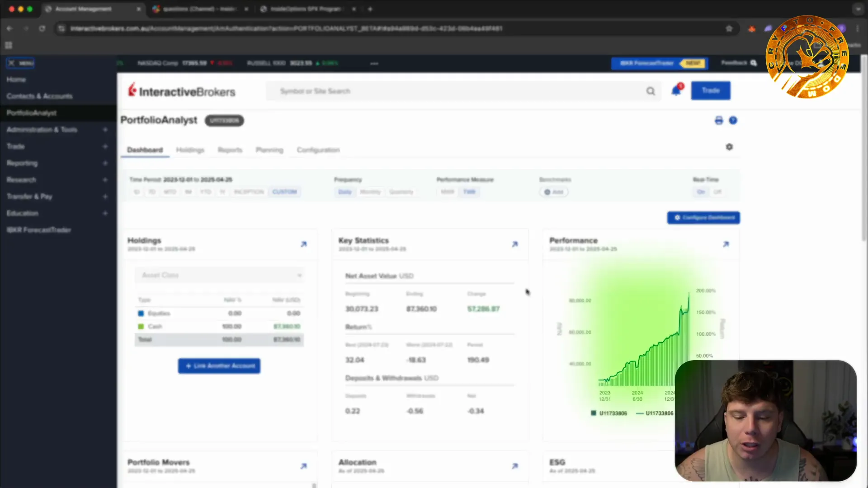Open the account ID pill selector
The width and height of the screenshot is (868, 488).
[x=224, y=121]
